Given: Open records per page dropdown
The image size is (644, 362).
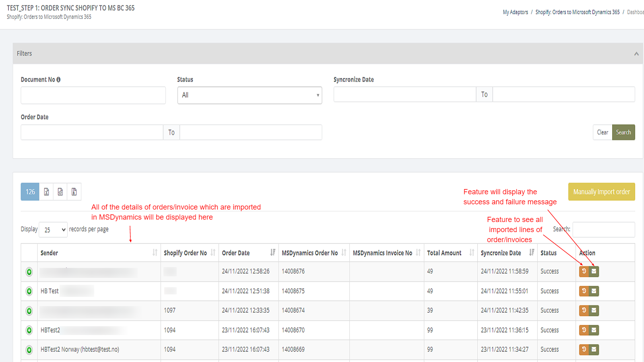Looking at the screenshot, I should tap(53, 230).
